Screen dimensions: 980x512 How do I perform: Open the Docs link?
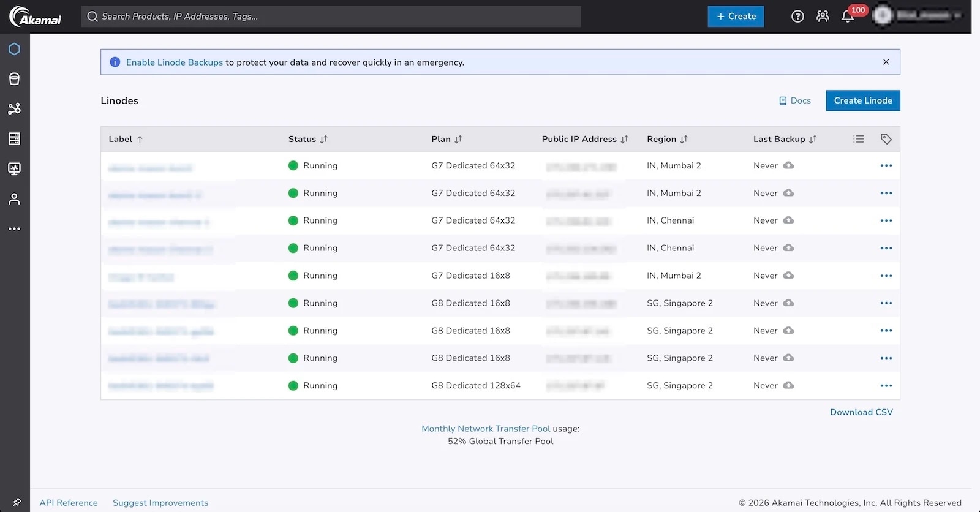[x=795, y=100]
